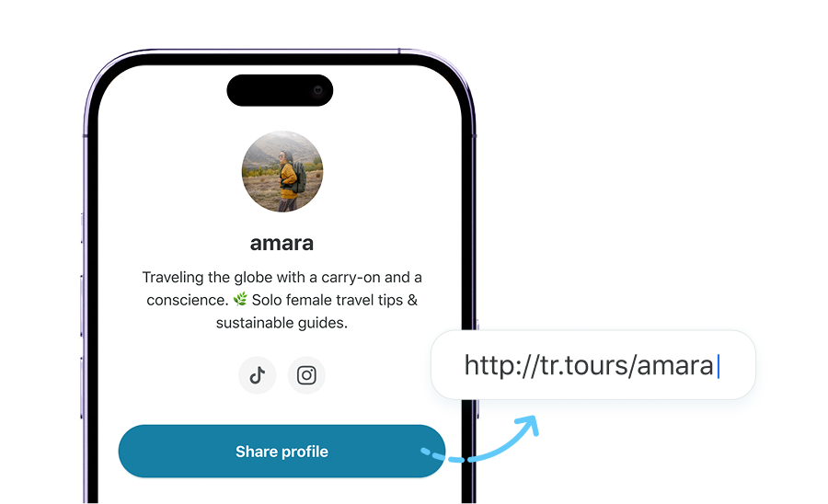Focus the tr.tours/amara URL field
The width and height of the screenshot is (828, 504).
(593, 365)
